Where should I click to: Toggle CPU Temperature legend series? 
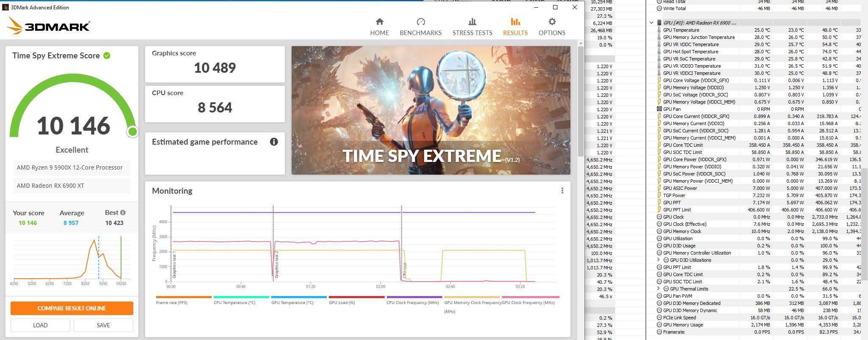click(x=241, y=300)
